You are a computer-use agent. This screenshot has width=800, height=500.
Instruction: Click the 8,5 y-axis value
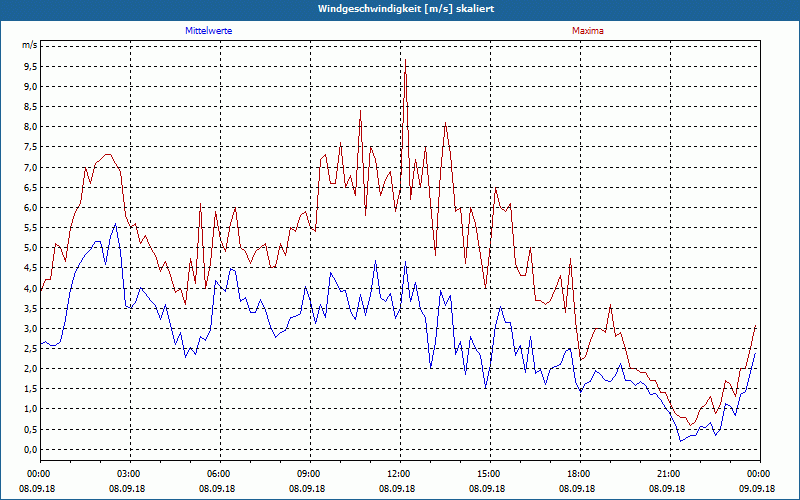[30, 107]
